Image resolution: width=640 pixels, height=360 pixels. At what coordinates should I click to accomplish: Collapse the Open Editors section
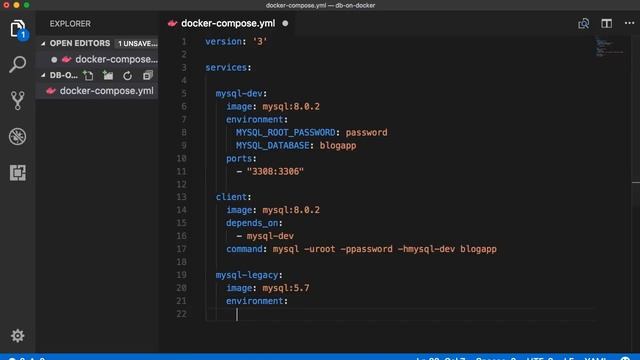(x=43, y=43)
